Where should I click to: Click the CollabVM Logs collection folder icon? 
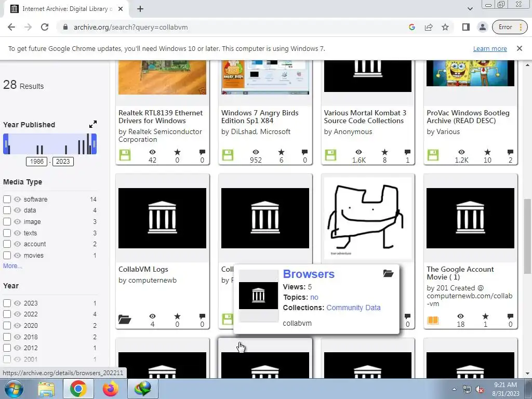tap(125, 319)
